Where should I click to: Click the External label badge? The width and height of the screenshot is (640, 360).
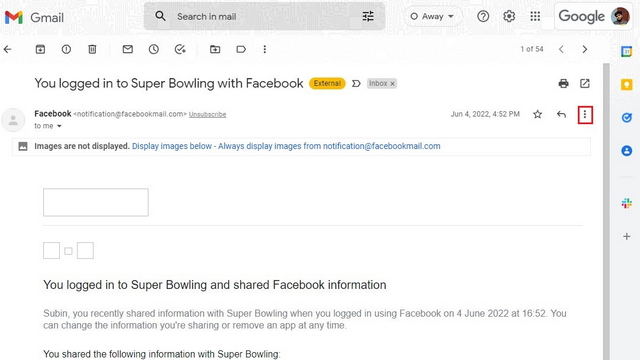pyautogui.click(x=327, y=84)
